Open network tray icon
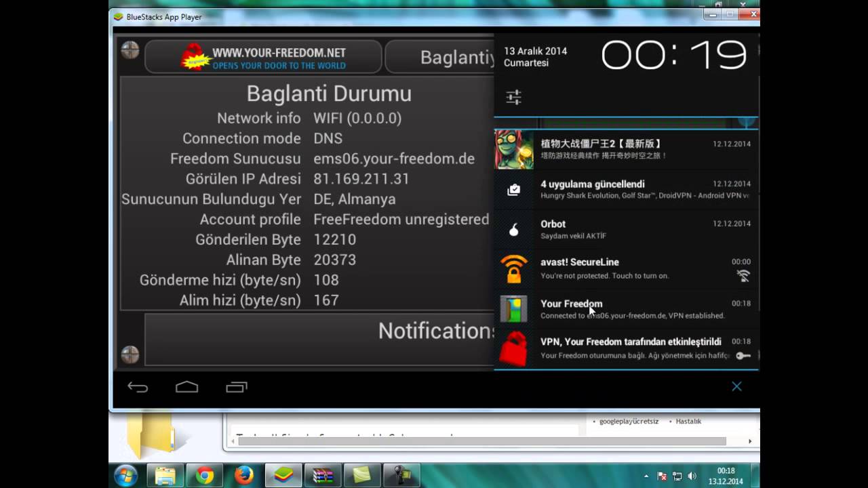Screen dimensions: 868x488 tap(677, 476)
